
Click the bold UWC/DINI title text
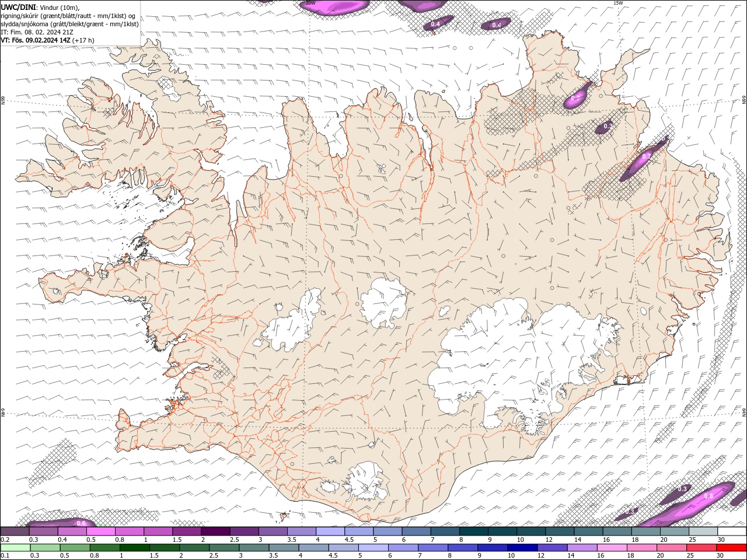[x=18, y=7]
